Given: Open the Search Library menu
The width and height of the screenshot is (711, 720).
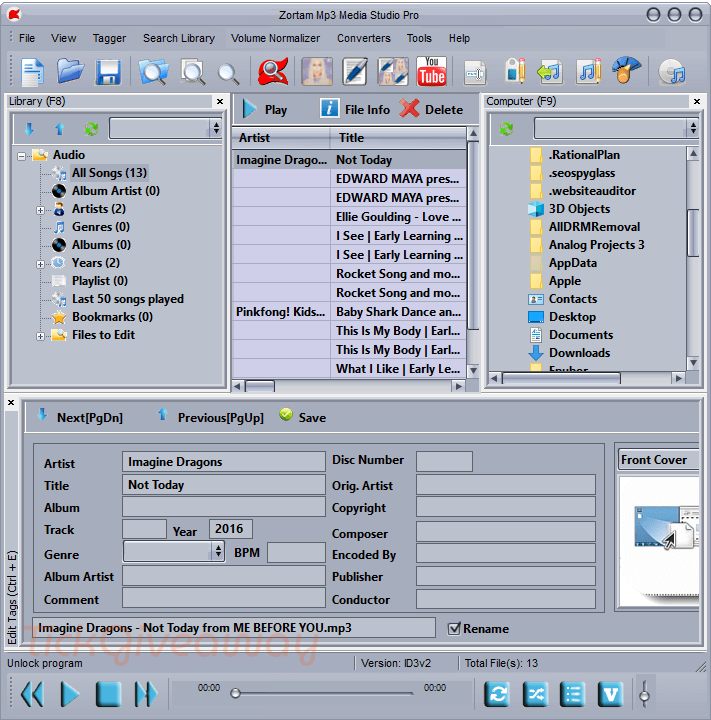Looking at the screenshot, I should (x=179, y=38).
